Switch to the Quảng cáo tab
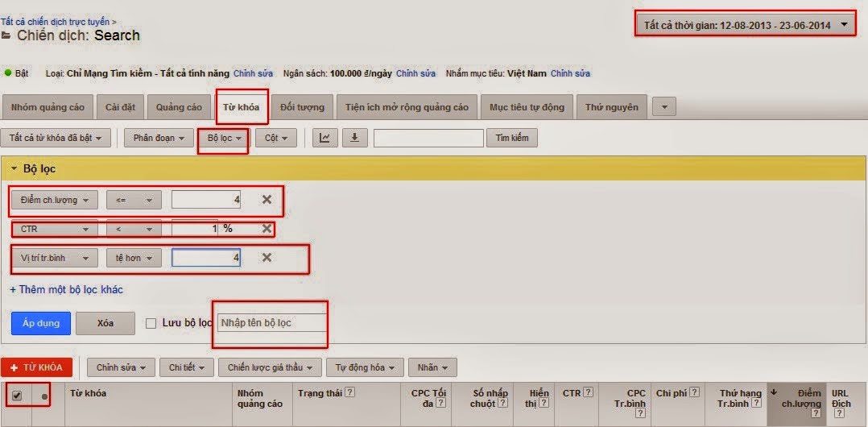 tap(179, 107)
